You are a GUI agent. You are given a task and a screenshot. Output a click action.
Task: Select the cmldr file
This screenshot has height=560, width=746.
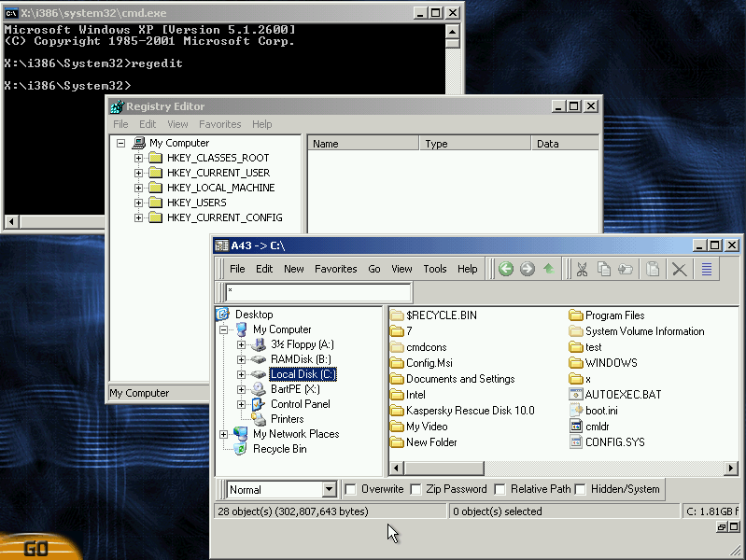[x=598, y=427]
